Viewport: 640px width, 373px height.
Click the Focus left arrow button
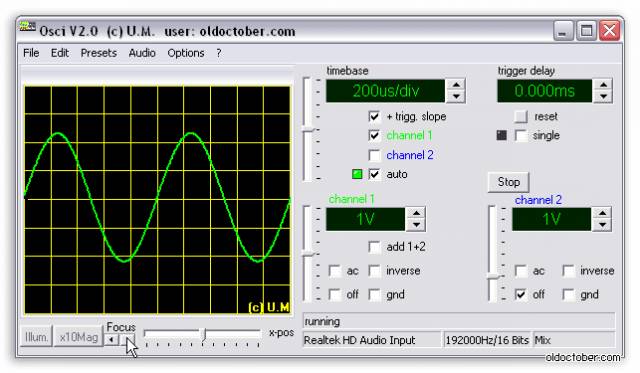(111, 340)
